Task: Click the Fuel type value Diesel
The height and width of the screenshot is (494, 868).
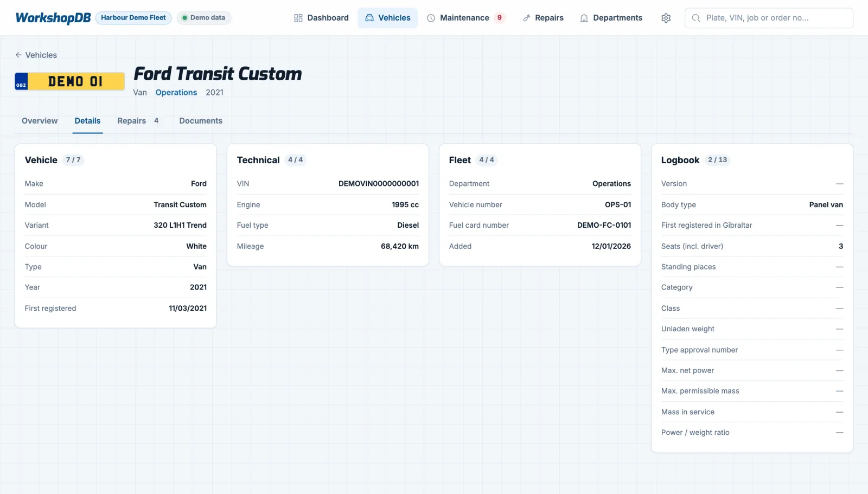Action: (x=408, y=225)
